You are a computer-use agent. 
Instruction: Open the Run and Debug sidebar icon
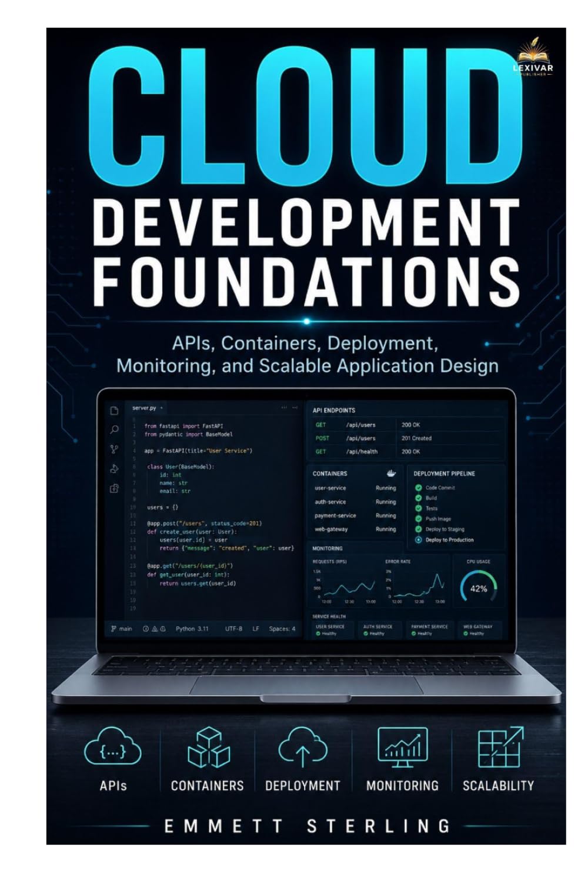click(114, 469)
